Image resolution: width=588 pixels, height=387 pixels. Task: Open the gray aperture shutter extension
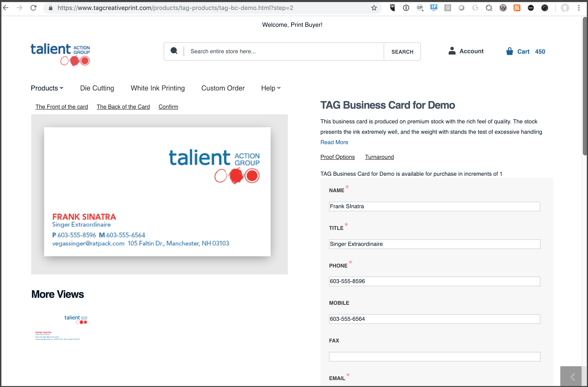click(x=489, y=8)
